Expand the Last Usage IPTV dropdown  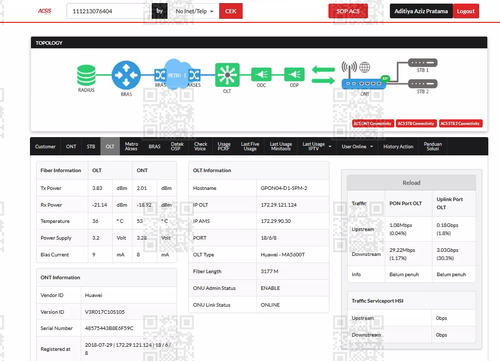point(316,146)
